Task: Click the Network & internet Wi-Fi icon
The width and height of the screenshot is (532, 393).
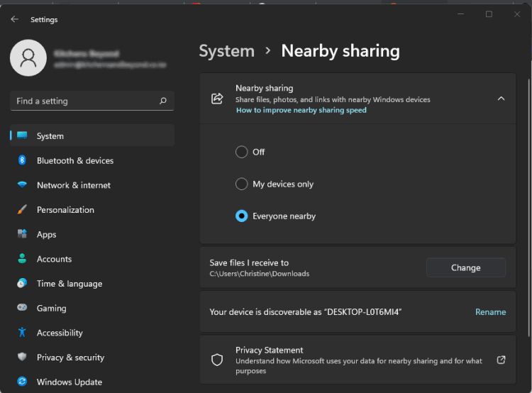Action: coord(22,185)
